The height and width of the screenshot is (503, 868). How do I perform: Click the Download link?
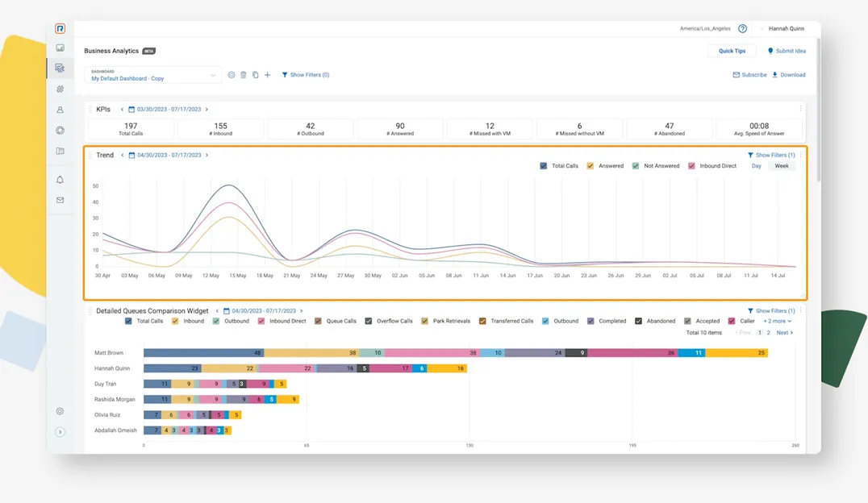tap(788, 75)
